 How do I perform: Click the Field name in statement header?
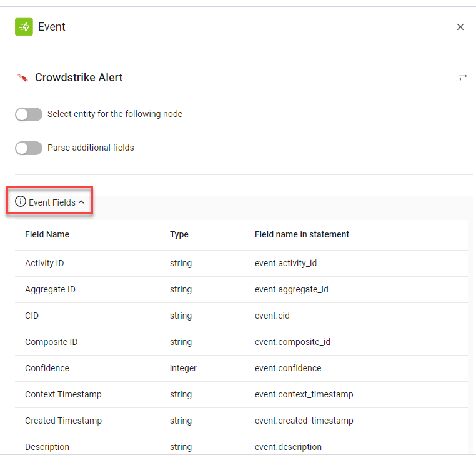(x=302, y=234)
